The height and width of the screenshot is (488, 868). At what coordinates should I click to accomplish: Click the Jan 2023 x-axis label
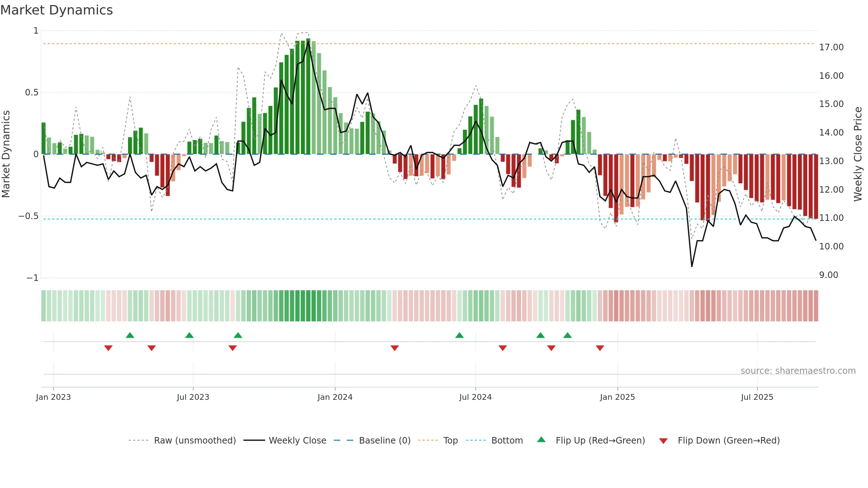(x=54, y=397)
